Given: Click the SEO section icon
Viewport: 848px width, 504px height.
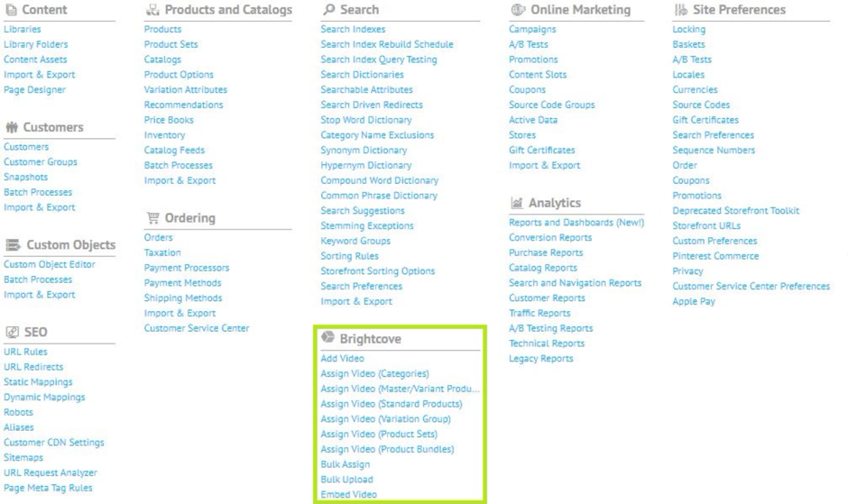Looking at the screenshot, I should (11, 333).
